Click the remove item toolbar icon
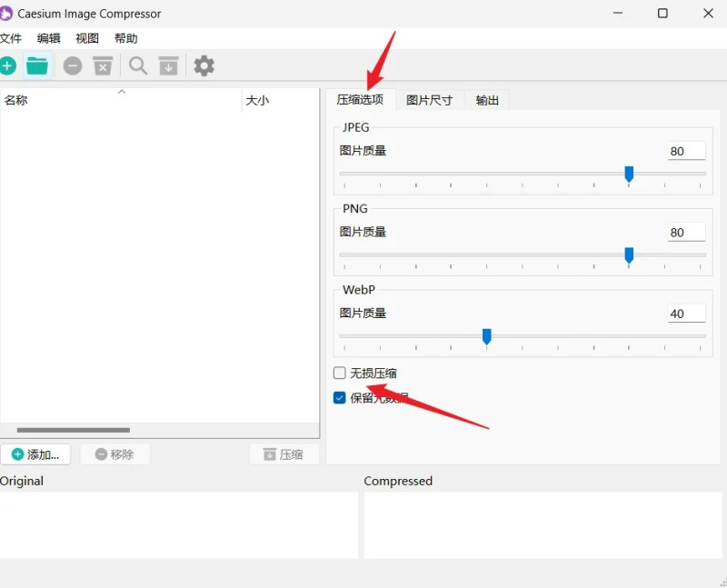Image resolution: width=727 pixels, height=588 pixels. coord(73,65)
